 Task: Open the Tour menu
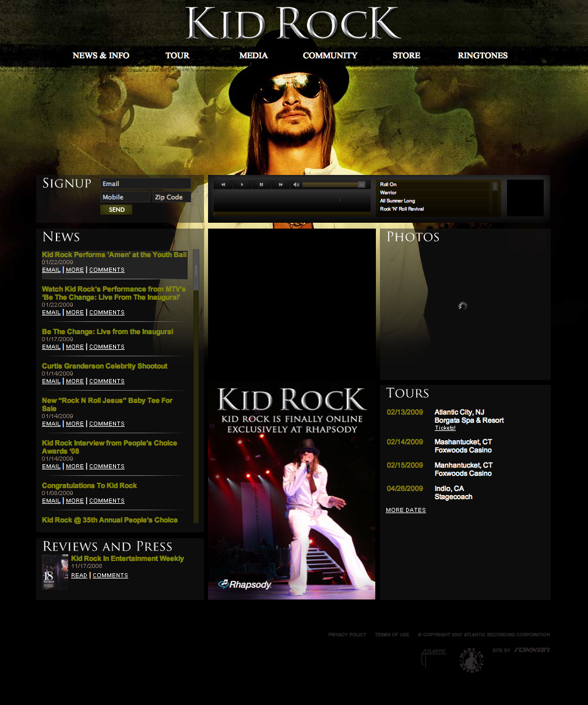click(177, 55)
